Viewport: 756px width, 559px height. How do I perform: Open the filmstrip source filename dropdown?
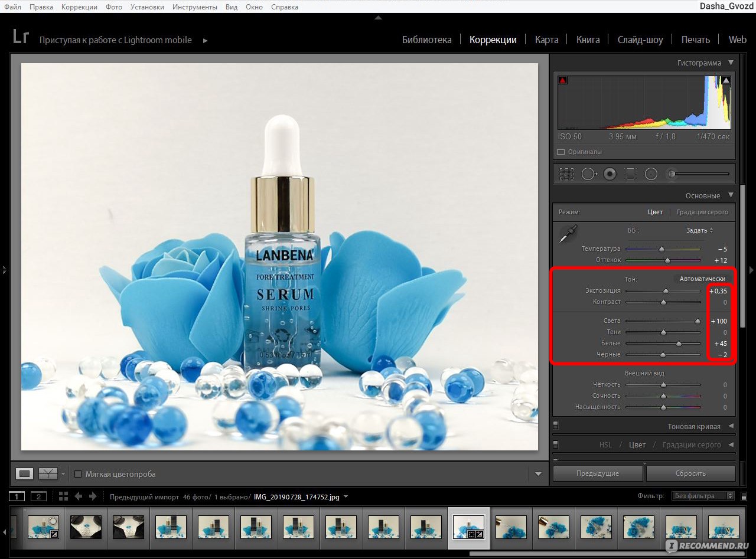[x=346, y=496]
